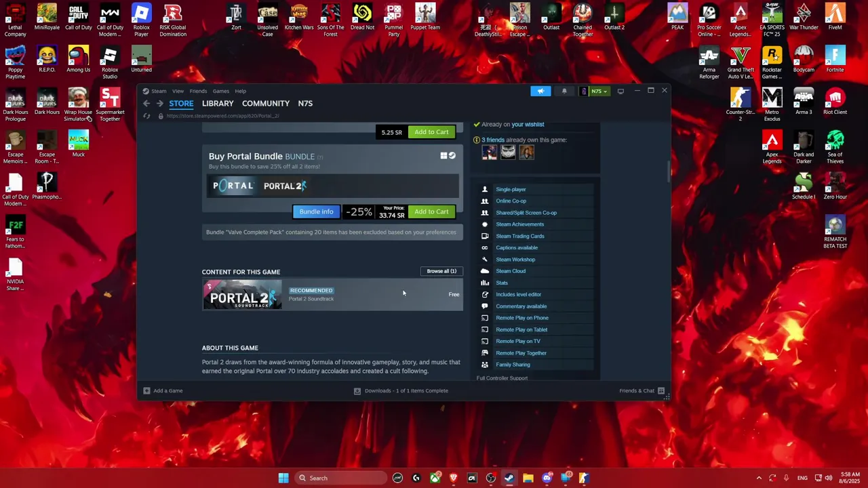Open the Remote Play Together link
Viewport: 868px width, 488px height.
(x=521, y=353)
